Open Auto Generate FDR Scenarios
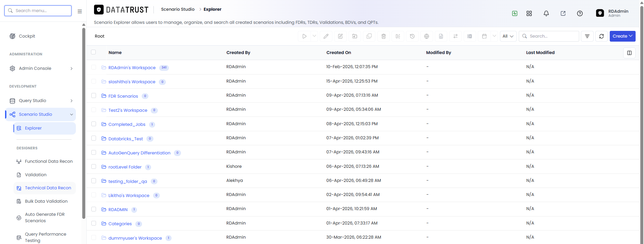The height and width of the screenshot is (244, 644). coord(45,217)
